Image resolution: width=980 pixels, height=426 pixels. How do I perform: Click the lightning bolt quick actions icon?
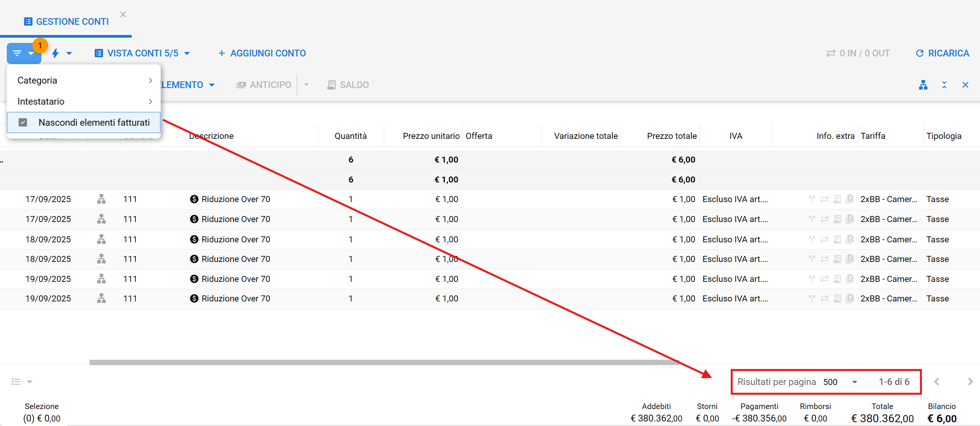[x=56, y=53]
